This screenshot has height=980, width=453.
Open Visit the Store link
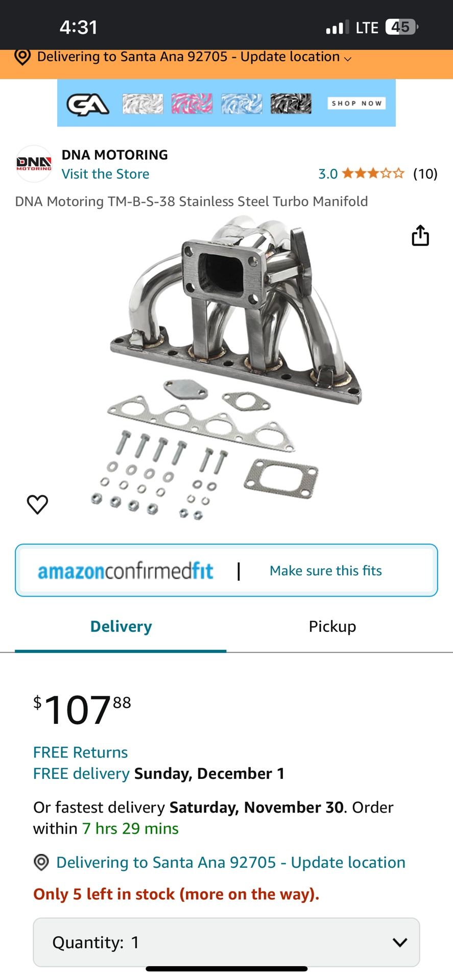tap(106, 174)
